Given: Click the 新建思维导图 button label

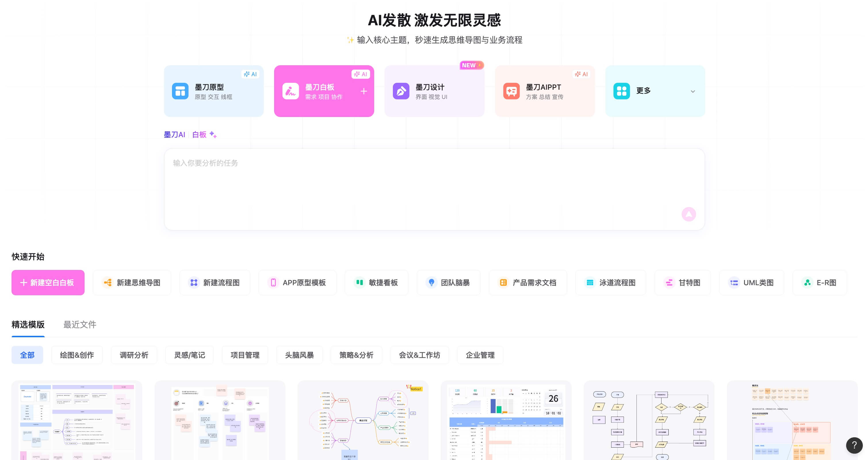Looking at the screenshot, I should (x=139, y=283).
